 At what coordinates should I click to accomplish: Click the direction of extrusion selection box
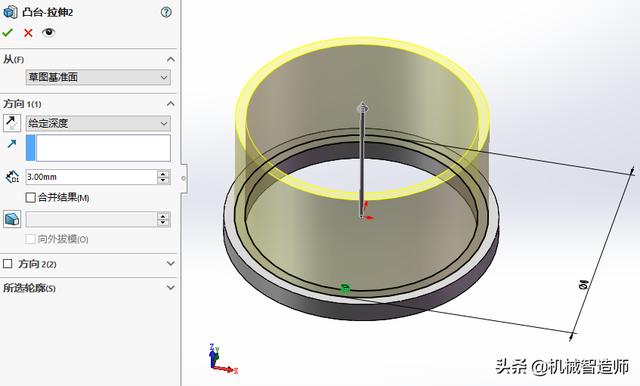click(x=98, y=148)
